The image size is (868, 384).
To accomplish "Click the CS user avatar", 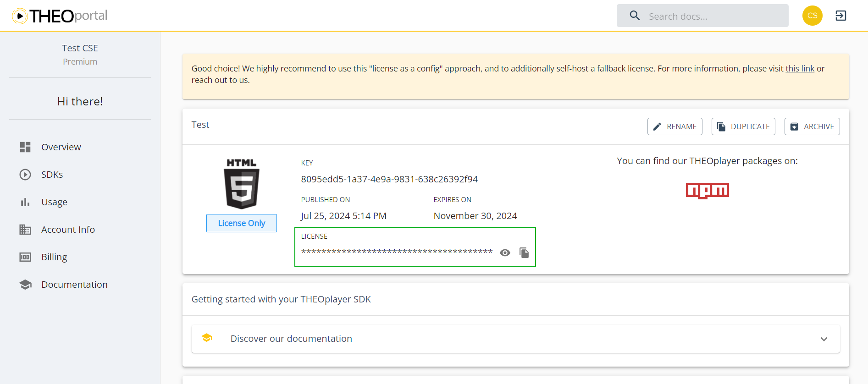I will [812, 16].
